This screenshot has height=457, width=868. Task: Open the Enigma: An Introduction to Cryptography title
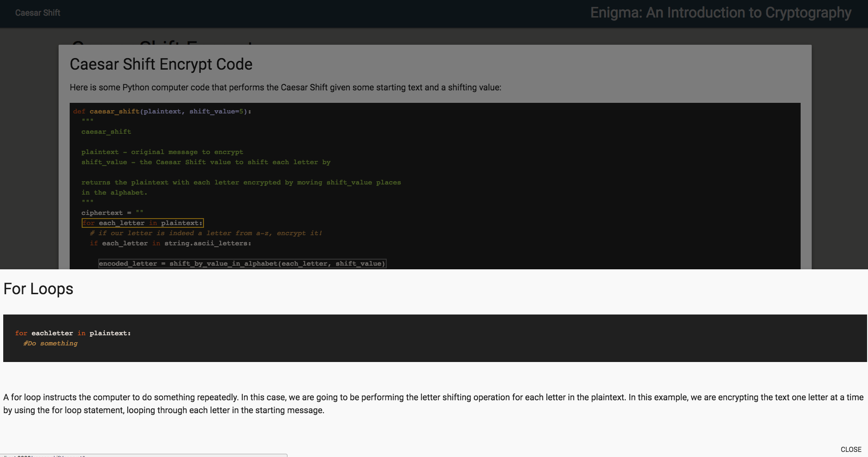click(x=720, y=13)
